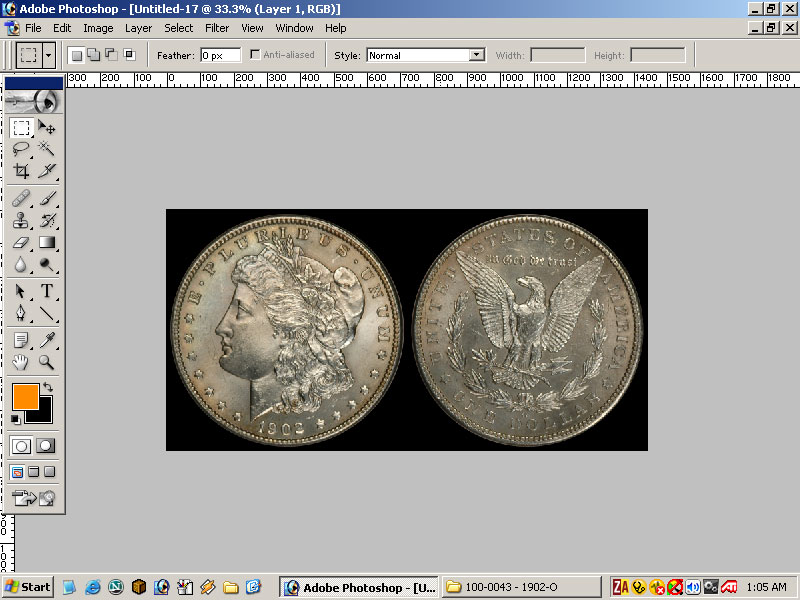
Task: Click the orange foreground color swatch
Action: (25, 396)
